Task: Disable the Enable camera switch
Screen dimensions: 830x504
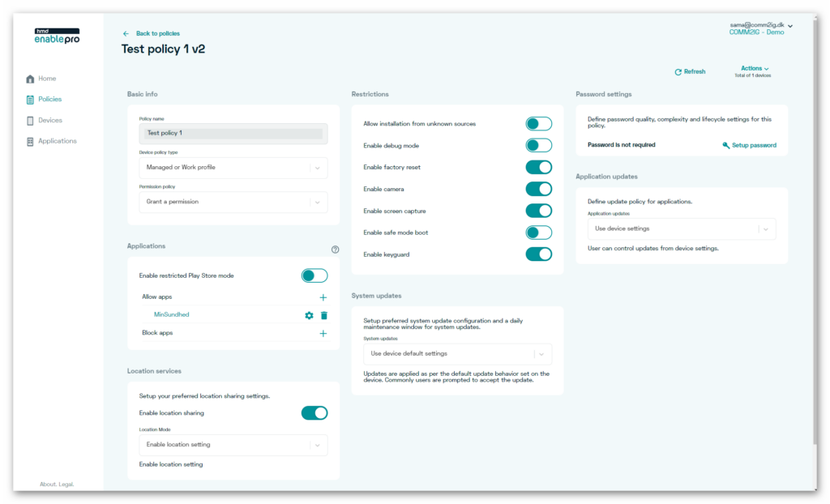Action: (538, 189)
